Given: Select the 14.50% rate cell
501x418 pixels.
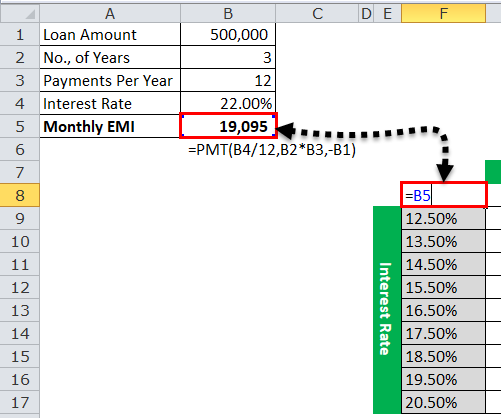Looking at the screenshot, I should point(444,264).
